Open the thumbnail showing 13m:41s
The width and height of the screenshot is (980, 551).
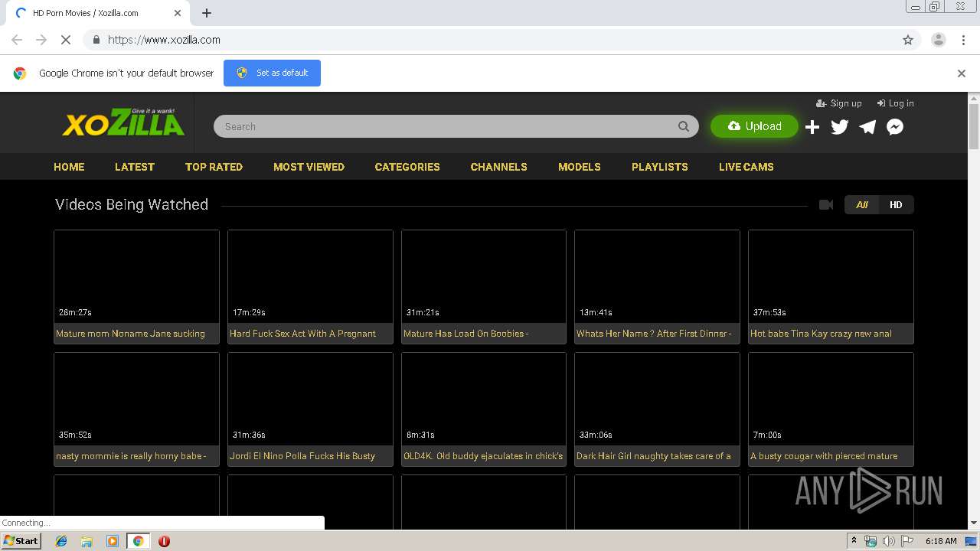click(x=657, y=276)
